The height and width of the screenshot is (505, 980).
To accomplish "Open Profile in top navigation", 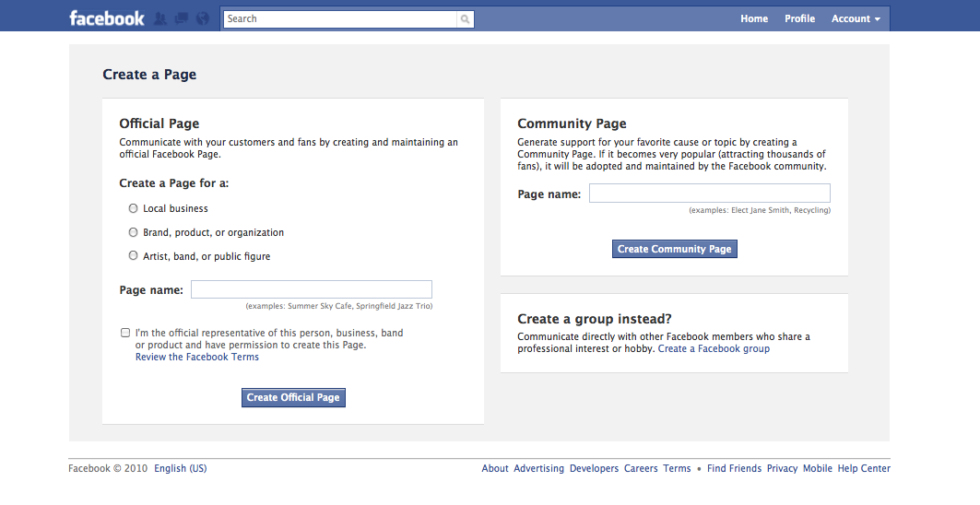I will (799, 18).
